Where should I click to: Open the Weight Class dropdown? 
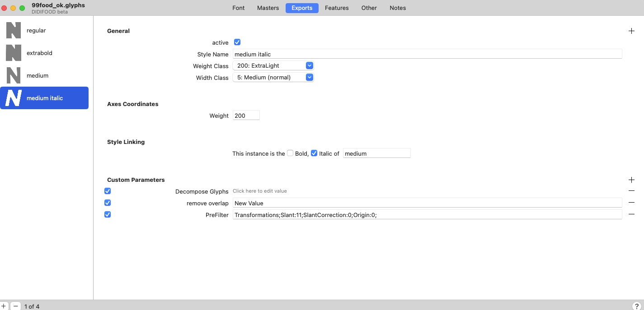(273, 66)
